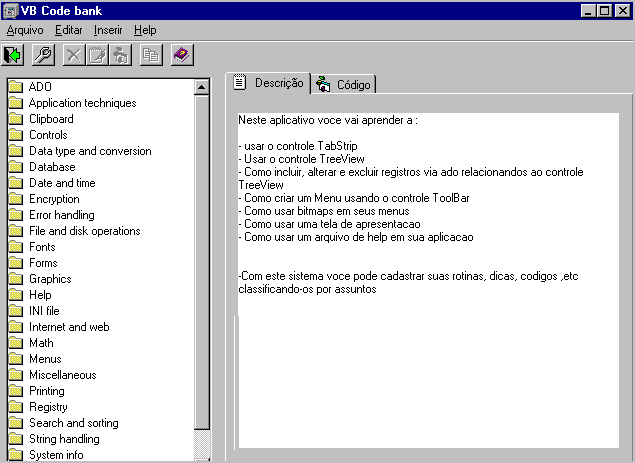Image resolution: width=635 pixels, height=463 pixels.
Task: Click the edit notepad toolbar icon
Action: pyautogui.click(x=97, y=55)
